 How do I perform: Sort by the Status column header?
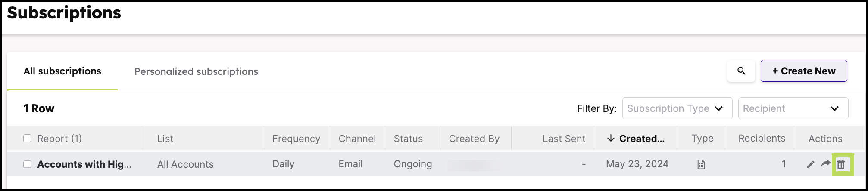[x=408, y=139]
